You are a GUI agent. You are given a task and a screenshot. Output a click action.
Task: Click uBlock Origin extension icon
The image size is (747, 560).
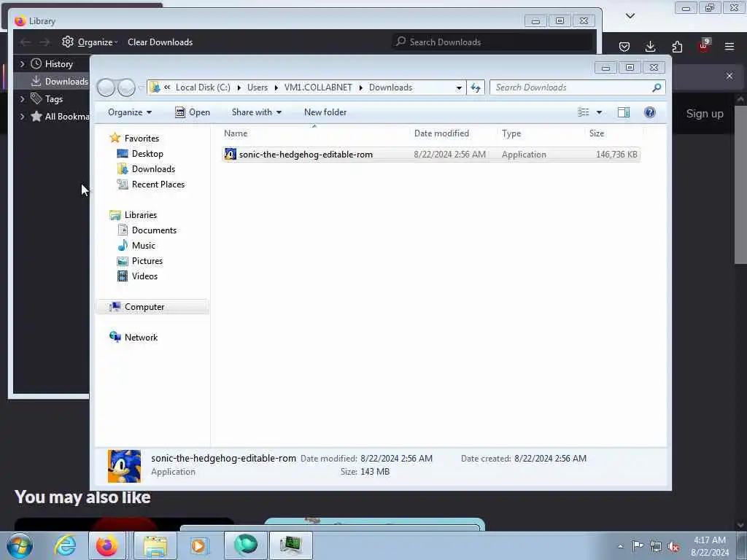pos(704,46)
